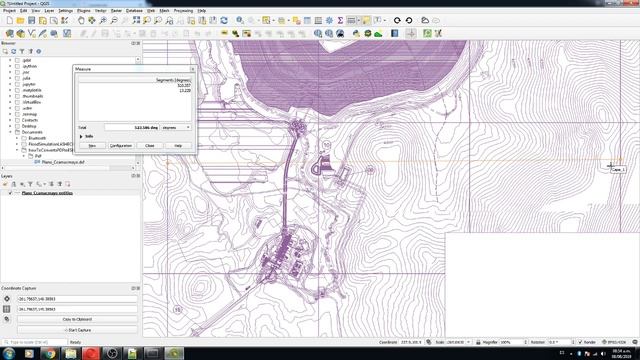Click the Magnifier value box in status bar
The height and width of the screenshot is (360, 640).
click(512, 342)
